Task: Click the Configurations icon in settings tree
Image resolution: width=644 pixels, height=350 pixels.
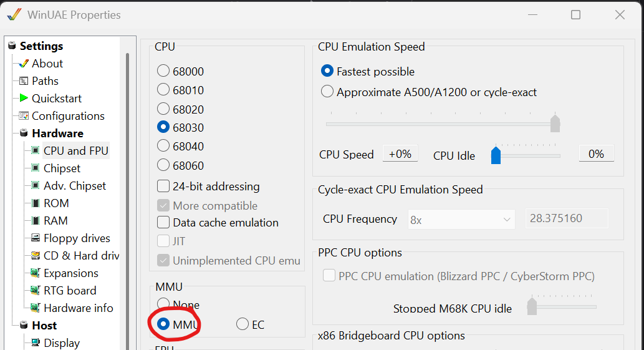Action: pyautogui.click(x=24, y=116)
